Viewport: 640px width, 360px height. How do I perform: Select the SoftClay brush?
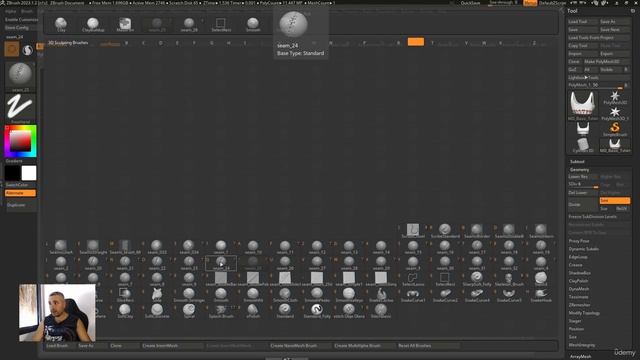point(125,311)
